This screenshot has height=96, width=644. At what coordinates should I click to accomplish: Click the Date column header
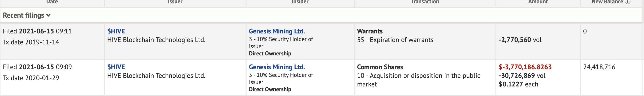52,2
